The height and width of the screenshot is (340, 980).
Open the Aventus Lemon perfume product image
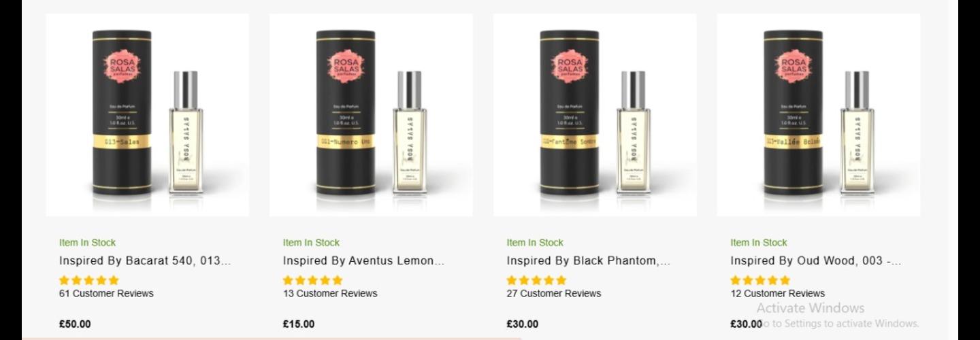[371, 115]
